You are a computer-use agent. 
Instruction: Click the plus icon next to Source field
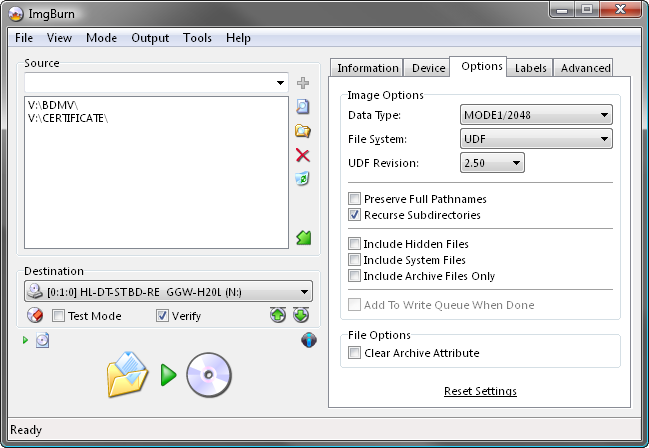click(303, 83)
